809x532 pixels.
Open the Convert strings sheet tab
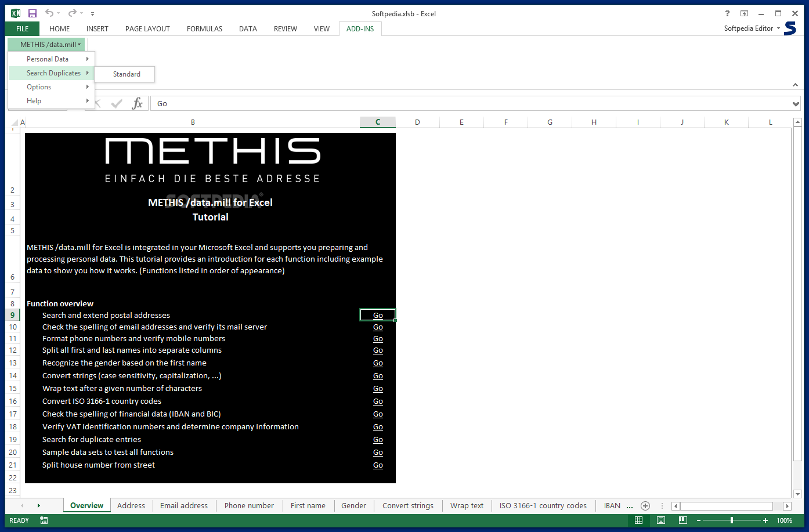tap(408, 505)
